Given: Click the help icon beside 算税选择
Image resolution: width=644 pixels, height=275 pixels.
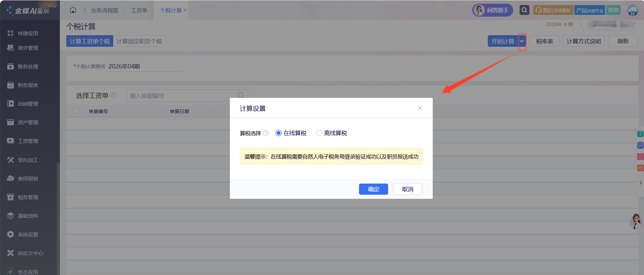Looking at the screenshot, I should pyautogui.click(x=266, y=133).
